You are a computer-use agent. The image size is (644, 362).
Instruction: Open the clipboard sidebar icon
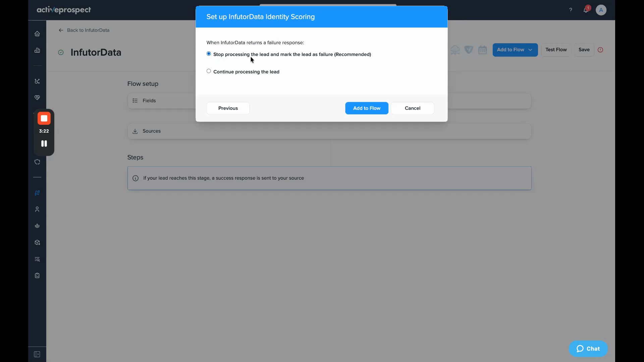tap(37, 276)
